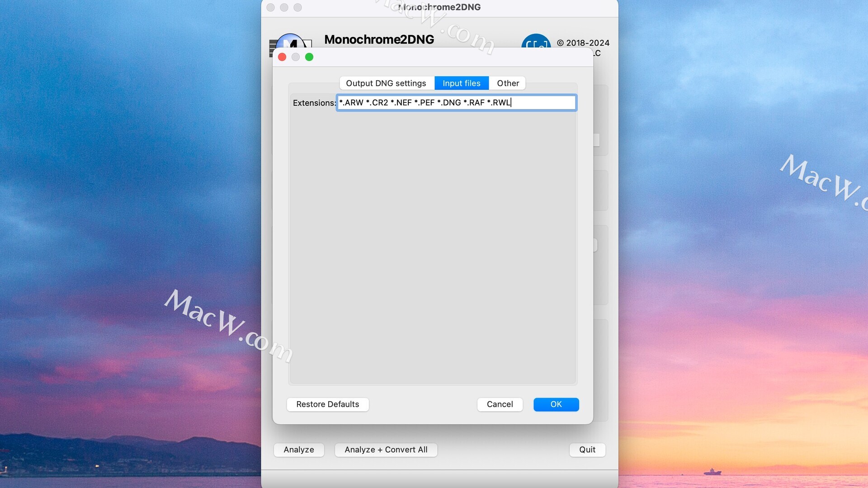Click the Analyze + Convert All button
Screen dimensions: 868x488
pos(386,450)
